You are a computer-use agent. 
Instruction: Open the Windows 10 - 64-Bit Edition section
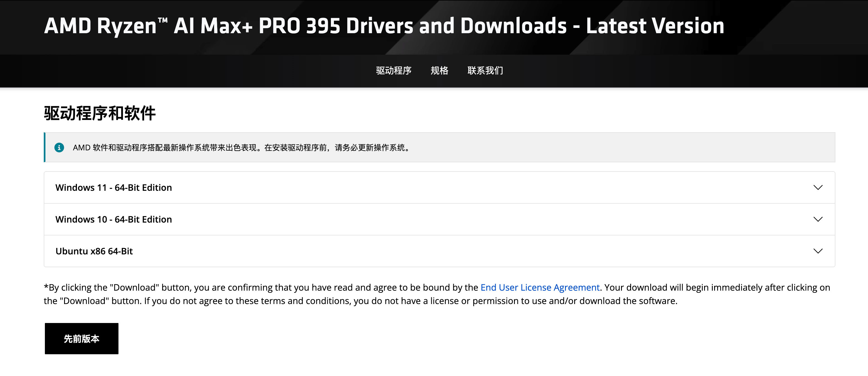[113, 219]
